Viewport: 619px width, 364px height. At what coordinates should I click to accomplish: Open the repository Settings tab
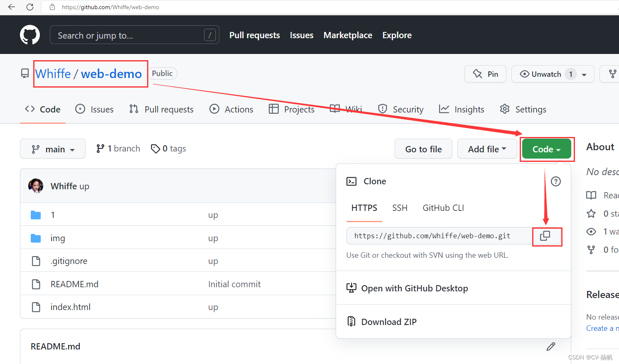[523, 109]
